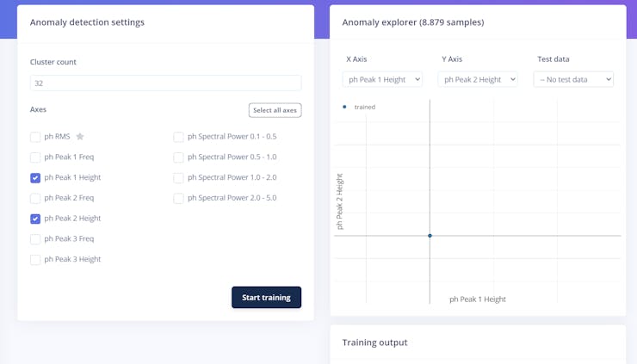The height and width of the screenshot is (364, 637).
Task: Uncheck the ph Peak 1 Height axis
Action: [x=35, y=178]
